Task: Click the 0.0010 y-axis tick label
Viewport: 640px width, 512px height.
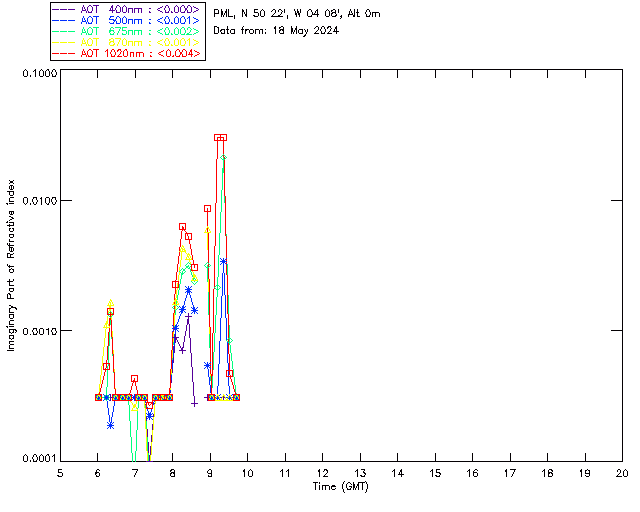Action: point(38,331)
